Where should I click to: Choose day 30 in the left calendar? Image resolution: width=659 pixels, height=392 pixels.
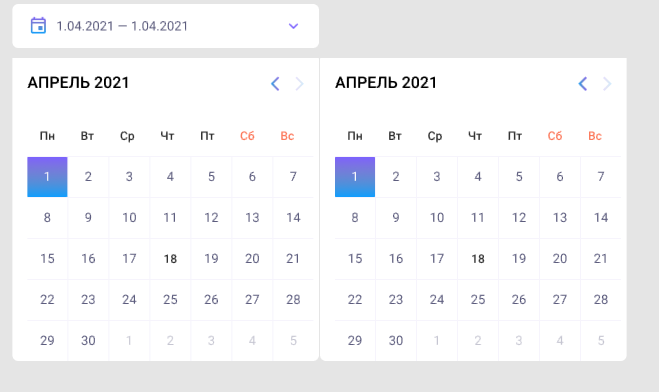pyautogui.click(x=88, y=340)
